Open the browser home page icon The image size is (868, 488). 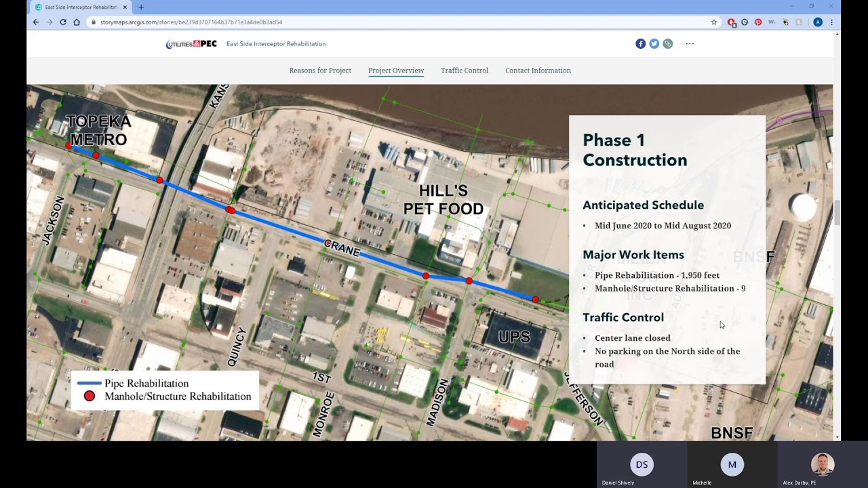[x=77, y=22]
